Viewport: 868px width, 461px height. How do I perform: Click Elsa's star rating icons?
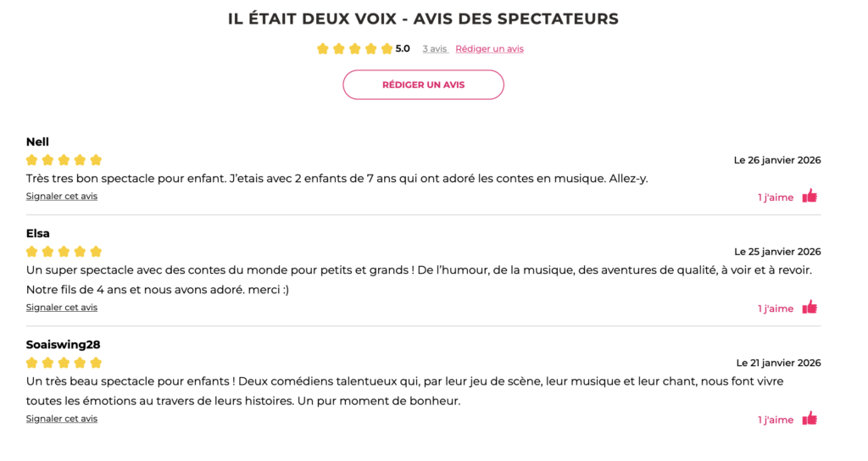coord(64,252)
